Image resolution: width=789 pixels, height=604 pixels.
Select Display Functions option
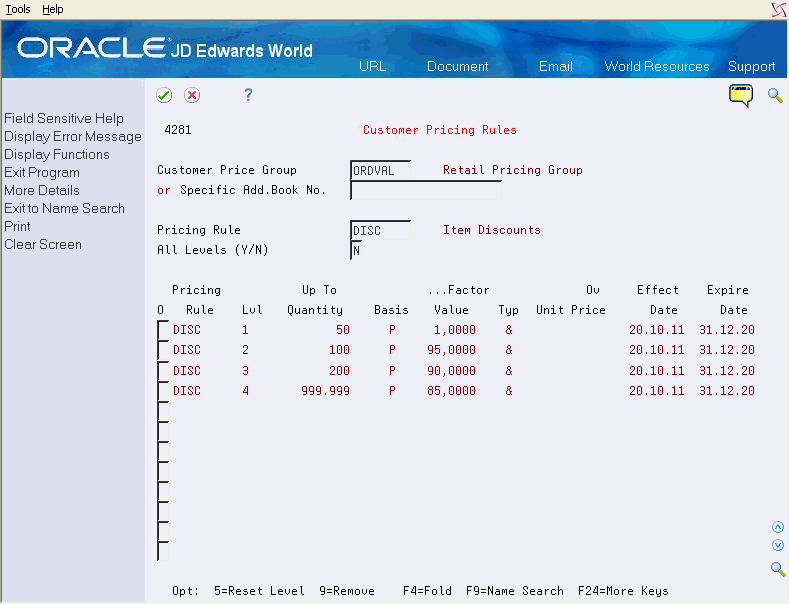tap(57, 155)
